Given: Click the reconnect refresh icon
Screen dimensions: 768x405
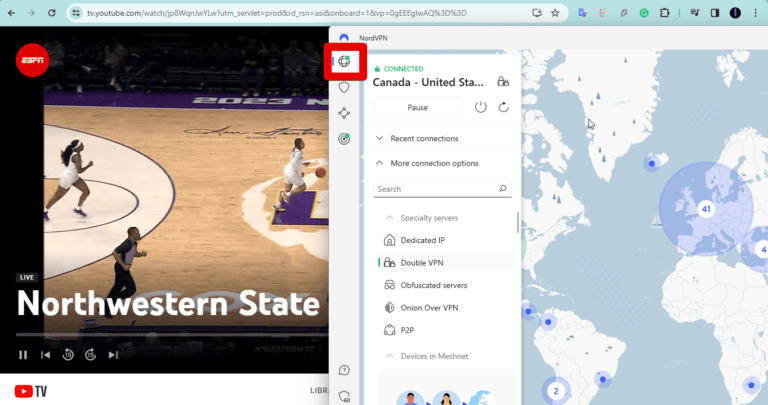Looking at the screenshot, I should [x=504, y=107].
